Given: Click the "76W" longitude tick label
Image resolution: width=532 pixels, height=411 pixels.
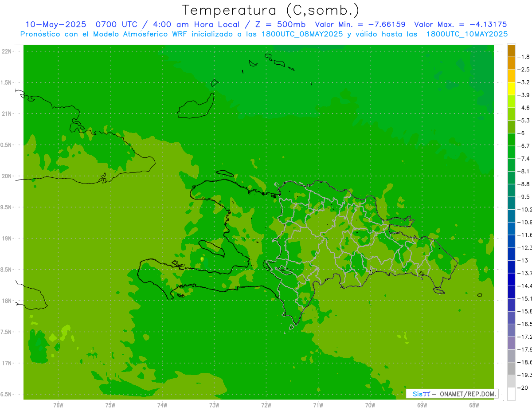Looking at the screenshot, I should (58, 405).
